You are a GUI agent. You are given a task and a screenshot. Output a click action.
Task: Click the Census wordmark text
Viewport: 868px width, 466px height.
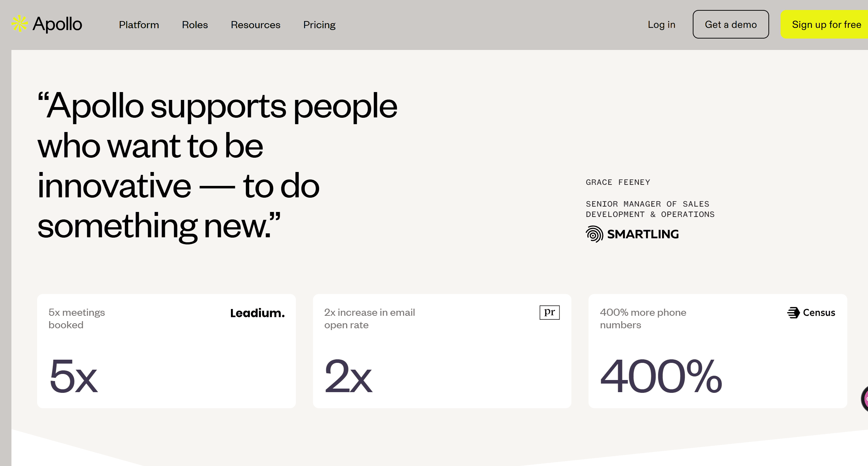(819, 313)
